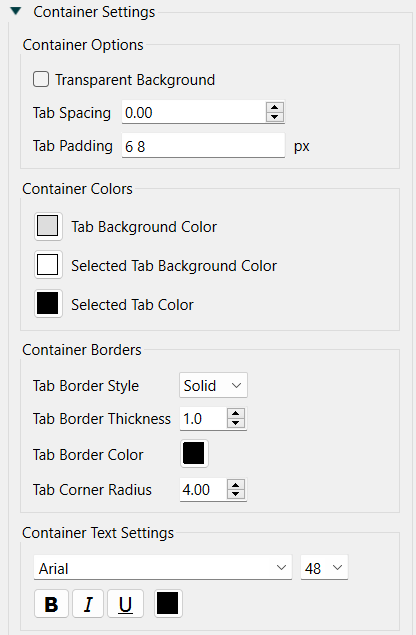Decrease Tab Corner Radius value
416x635 pixels.
click(236, 494)
